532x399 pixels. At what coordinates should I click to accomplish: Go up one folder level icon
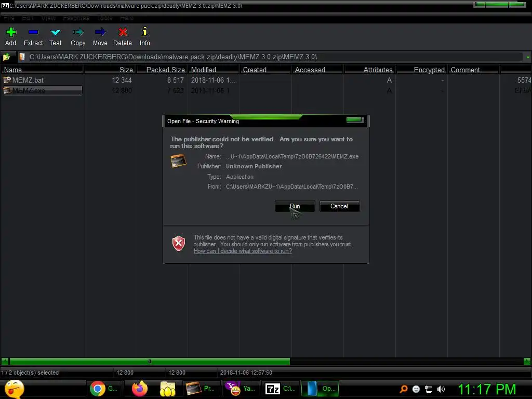(x=6, y=57)
